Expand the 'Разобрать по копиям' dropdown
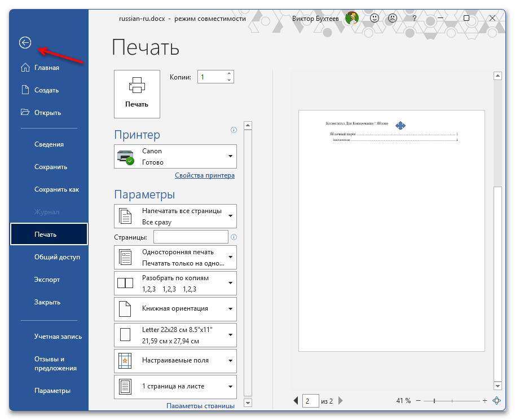 (x=175, y=283)
